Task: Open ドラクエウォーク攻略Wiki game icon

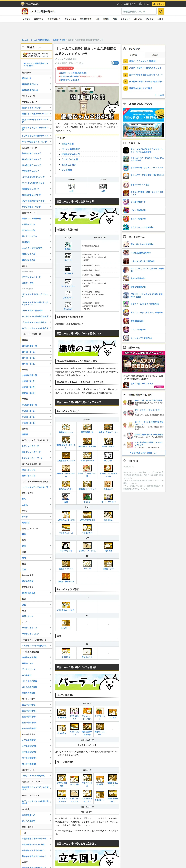Action: point(126,227)
